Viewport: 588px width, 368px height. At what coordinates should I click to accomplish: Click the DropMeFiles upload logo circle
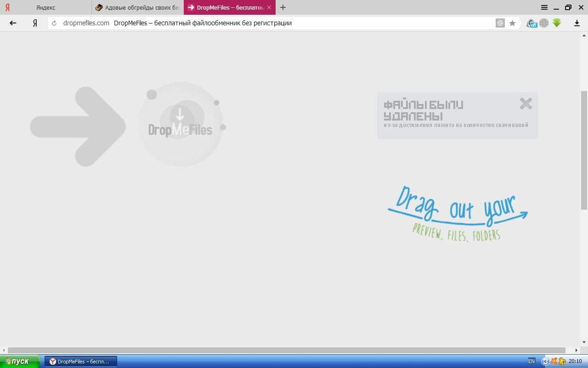click(x=181, y=124)
